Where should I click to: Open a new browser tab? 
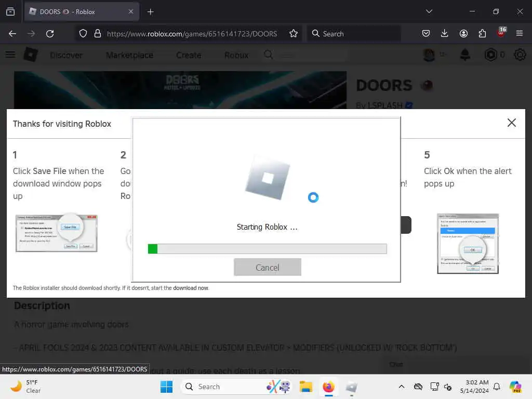150,12
